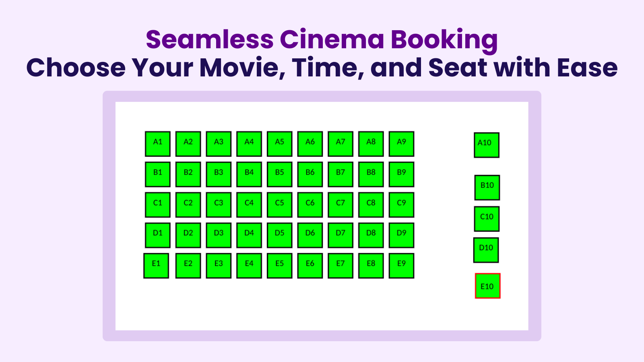Select seat A5

pyautogui.click(x=279, y=143)
